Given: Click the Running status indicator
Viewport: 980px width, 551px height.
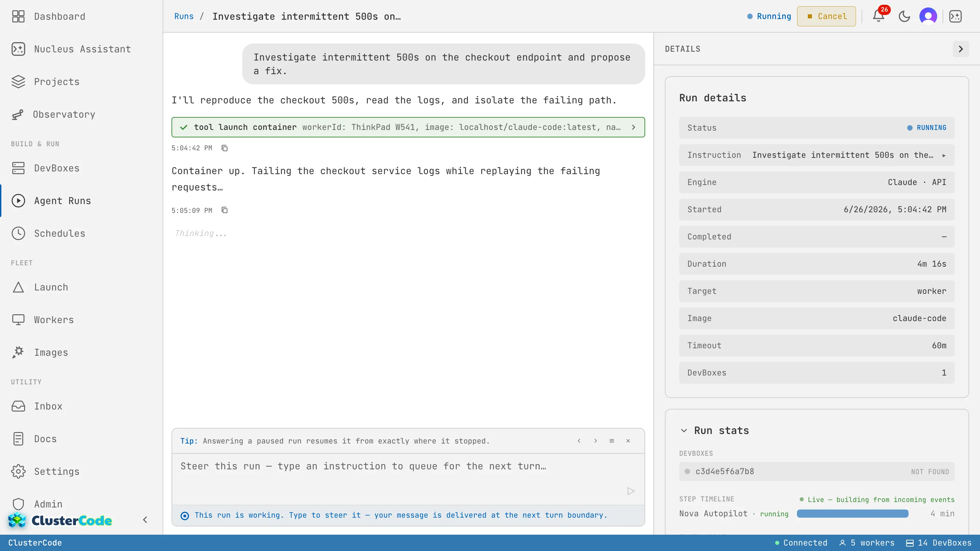Looking at the screenshot, I should [769, 16].
